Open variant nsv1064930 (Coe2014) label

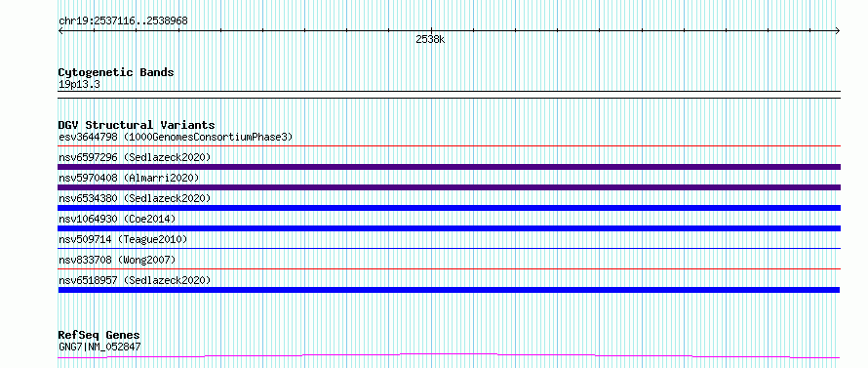tap(117, 219)
